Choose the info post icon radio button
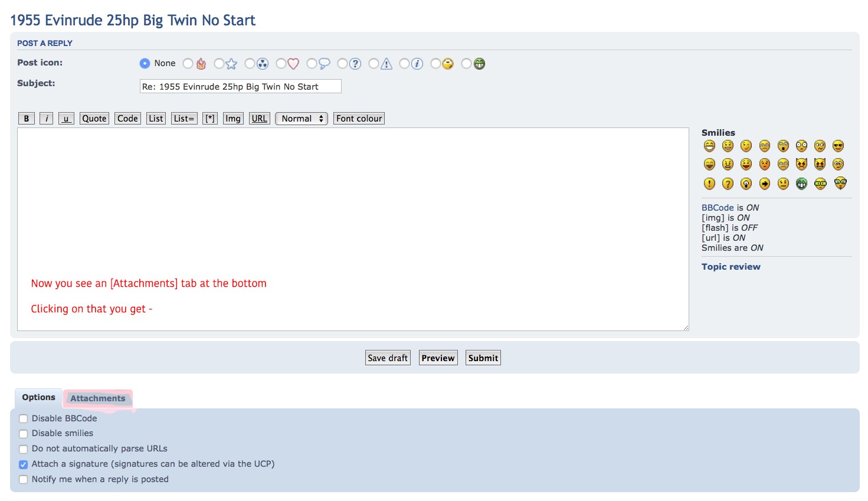 [x=404, y=63]
